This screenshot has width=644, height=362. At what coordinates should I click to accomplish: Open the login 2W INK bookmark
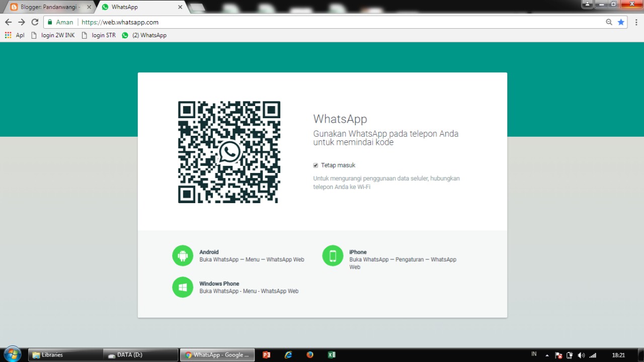(x=53, y=35)
